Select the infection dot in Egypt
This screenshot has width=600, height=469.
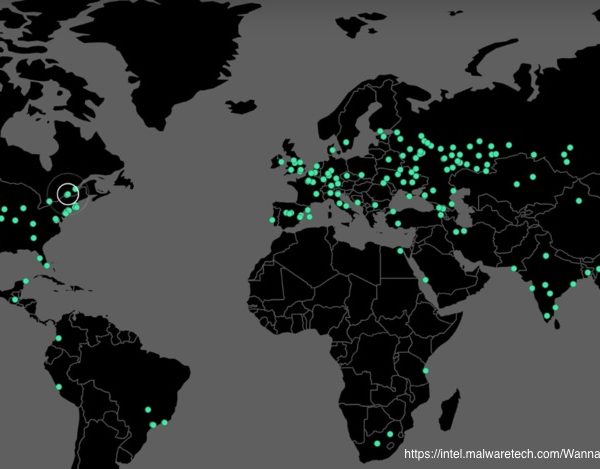[x=399, y=251]
